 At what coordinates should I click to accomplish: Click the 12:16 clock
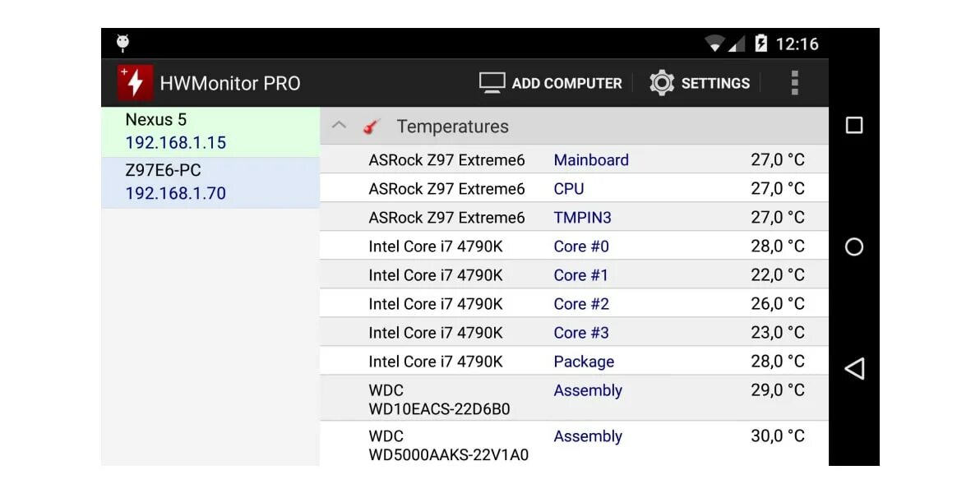tap(797, 44)
